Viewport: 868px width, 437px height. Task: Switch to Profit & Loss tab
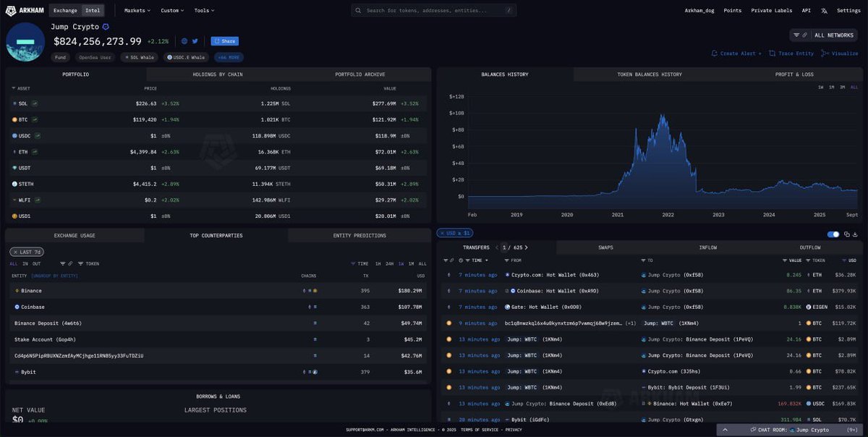pos(793,75)
